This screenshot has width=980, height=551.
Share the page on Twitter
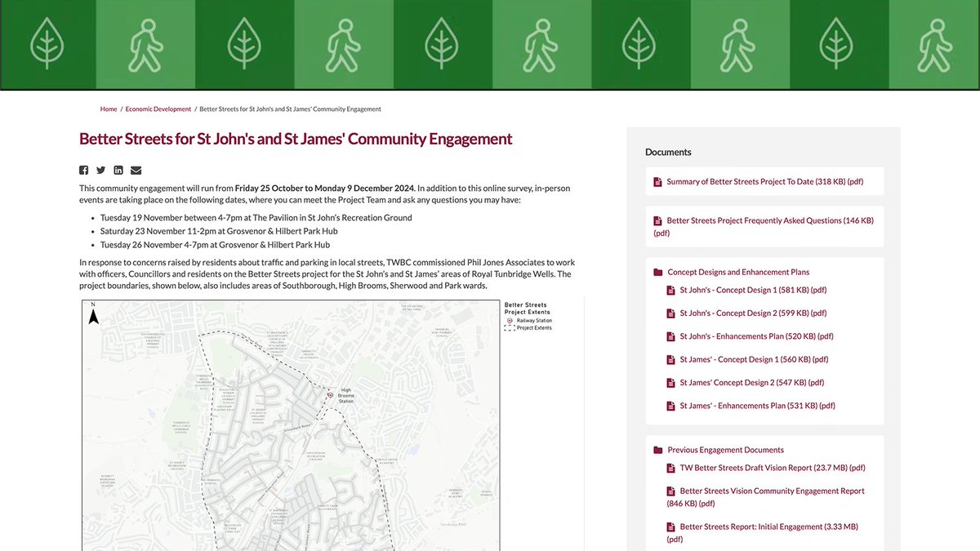[x=100, y=170]
